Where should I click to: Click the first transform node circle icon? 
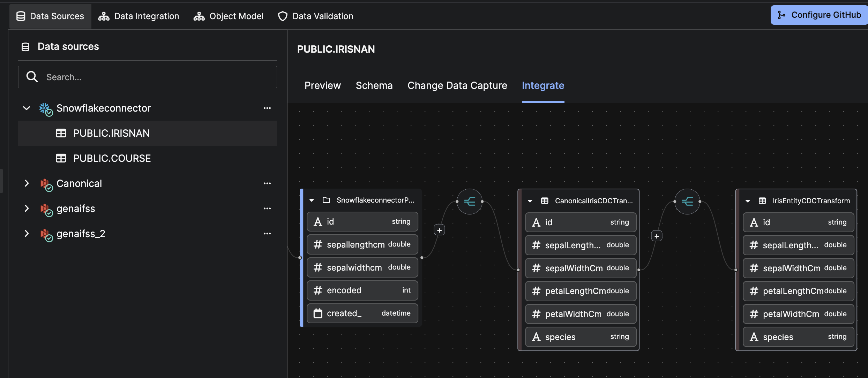click(x=470, y=202)
